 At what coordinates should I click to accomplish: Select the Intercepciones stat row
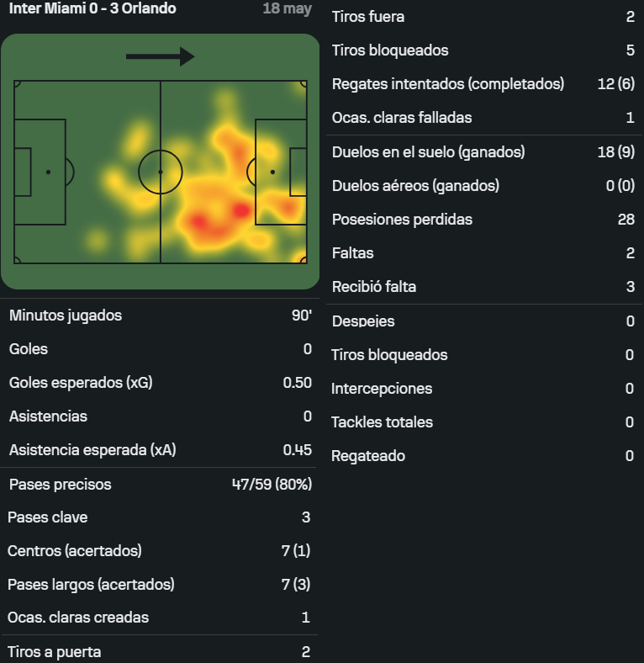[484, 389]
